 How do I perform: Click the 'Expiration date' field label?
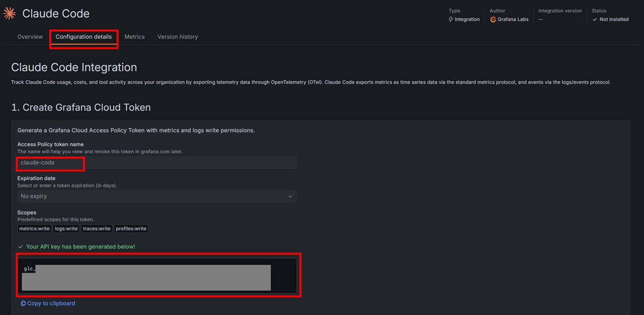[x=36, y=178]
